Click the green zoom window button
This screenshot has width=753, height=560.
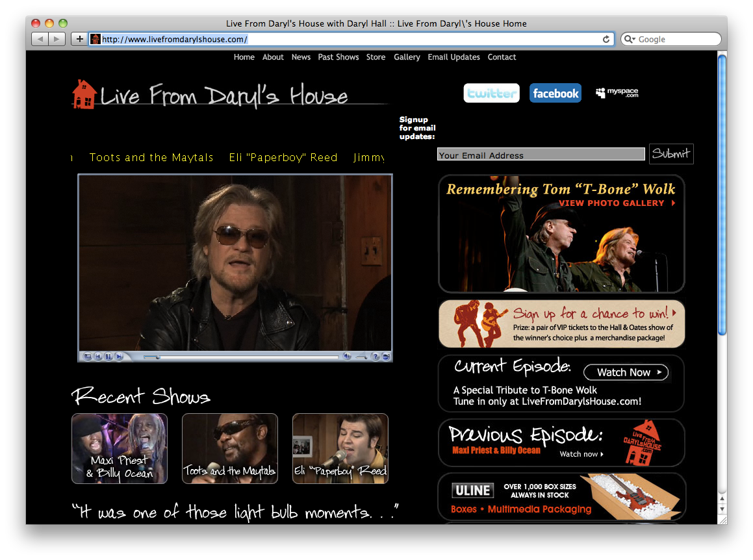(63, 23)
